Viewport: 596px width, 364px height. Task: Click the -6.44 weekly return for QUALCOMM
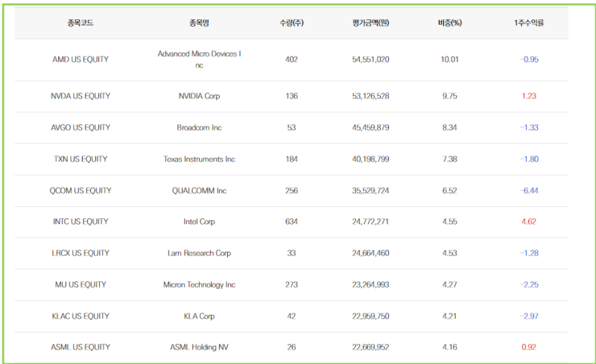(x=529, y=191)
